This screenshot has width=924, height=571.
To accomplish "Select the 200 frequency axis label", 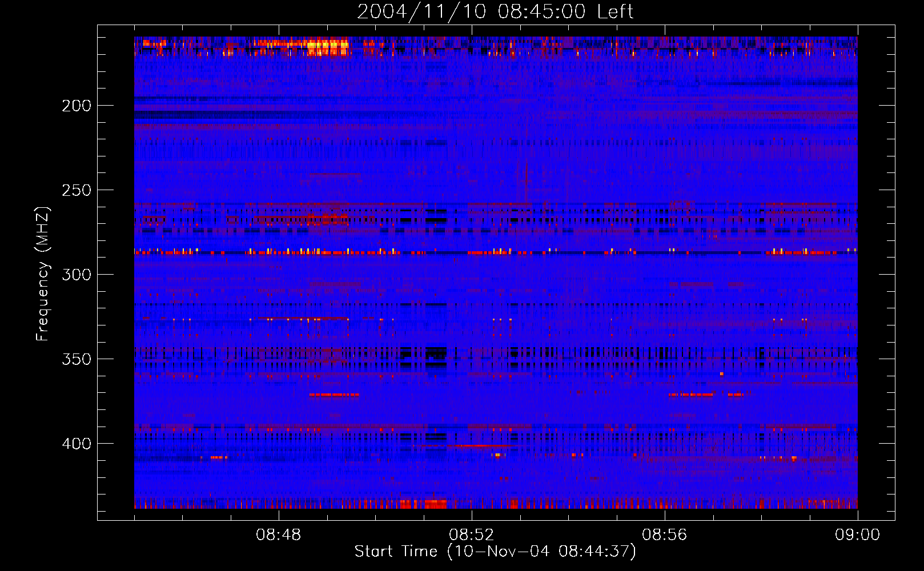I will (x=77, y=106).
